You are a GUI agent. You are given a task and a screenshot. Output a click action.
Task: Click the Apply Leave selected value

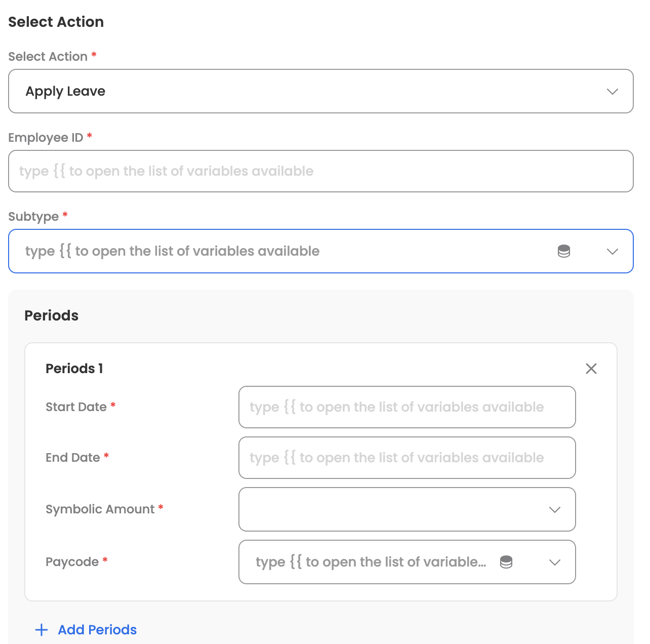[66, 92]
